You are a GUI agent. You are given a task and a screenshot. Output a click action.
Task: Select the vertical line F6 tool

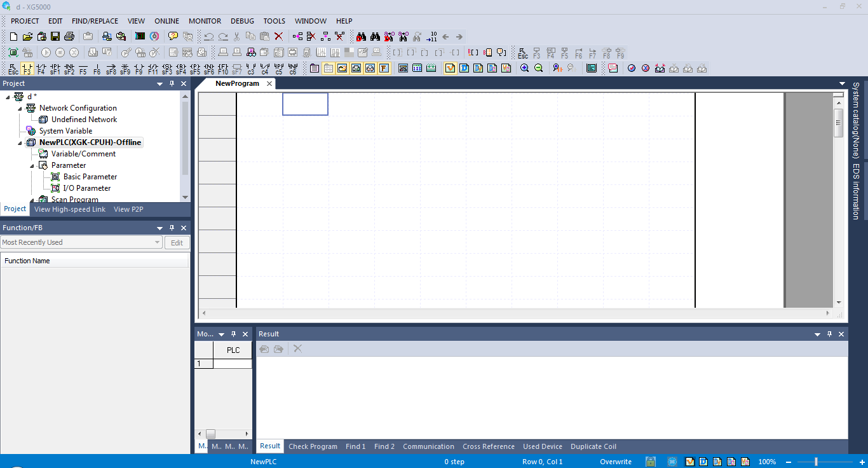(x=97, y=69)
